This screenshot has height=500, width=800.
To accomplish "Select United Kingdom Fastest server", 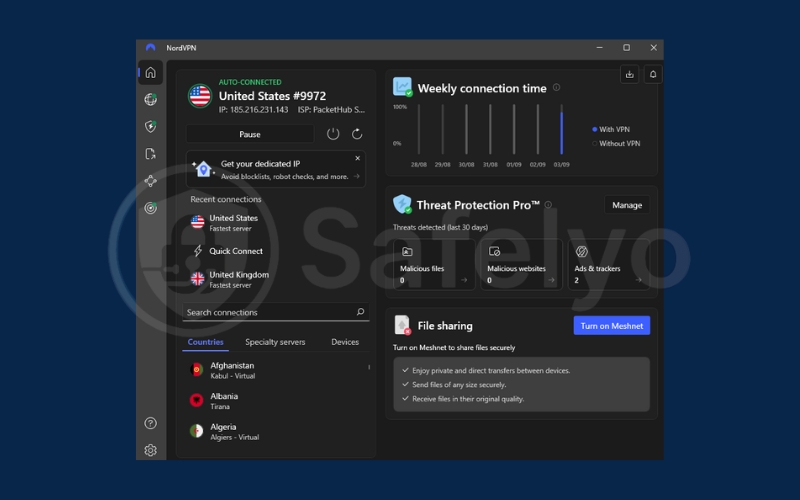I will [x=276, y=279].
